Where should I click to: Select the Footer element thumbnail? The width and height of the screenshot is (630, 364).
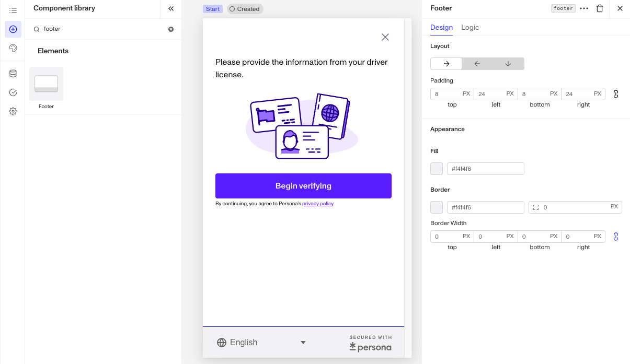[46, 84]
